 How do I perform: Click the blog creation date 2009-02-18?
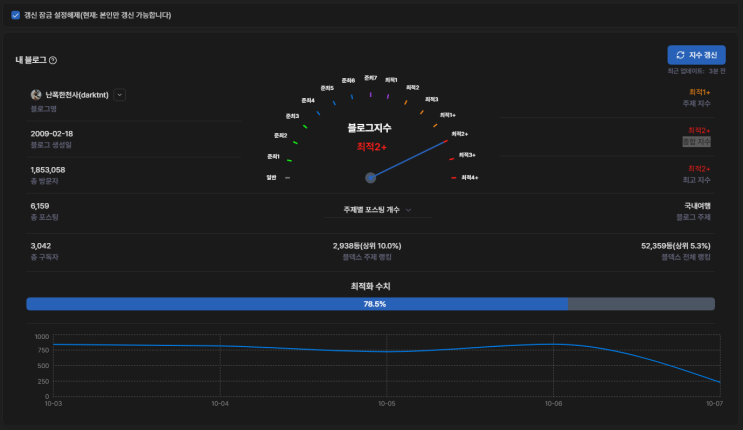[52, 134]
